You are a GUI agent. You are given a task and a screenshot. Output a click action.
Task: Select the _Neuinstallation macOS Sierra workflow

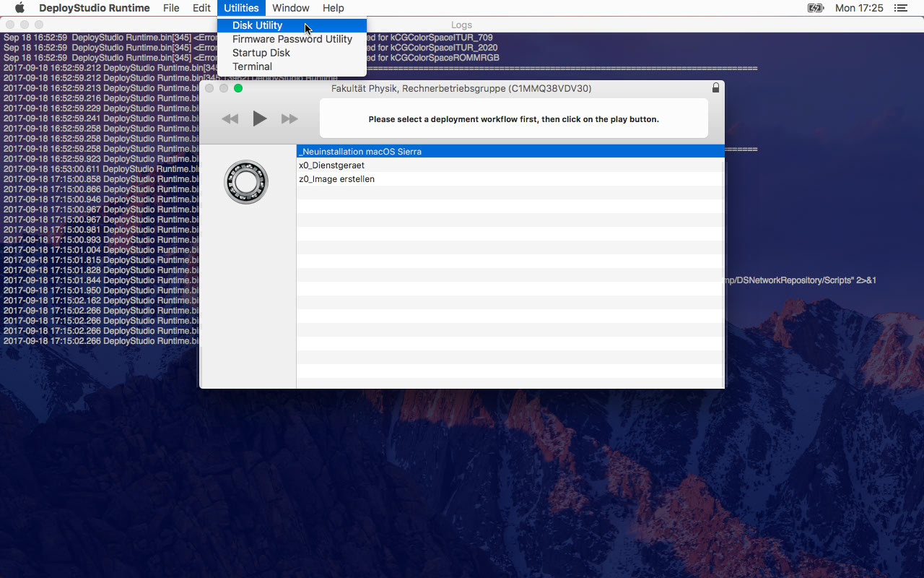point(510,152)
